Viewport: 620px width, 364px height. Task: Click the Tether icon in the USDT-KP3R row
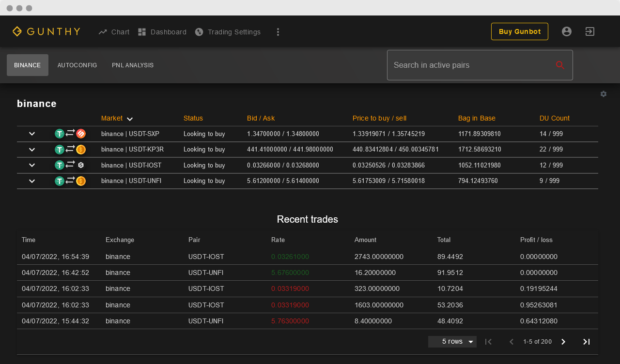[60, 150]
